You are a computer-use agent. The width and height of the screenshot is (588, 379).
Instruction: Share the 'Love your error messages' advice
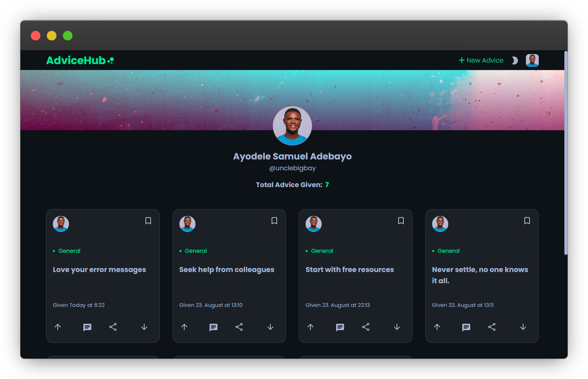(113, 327)
